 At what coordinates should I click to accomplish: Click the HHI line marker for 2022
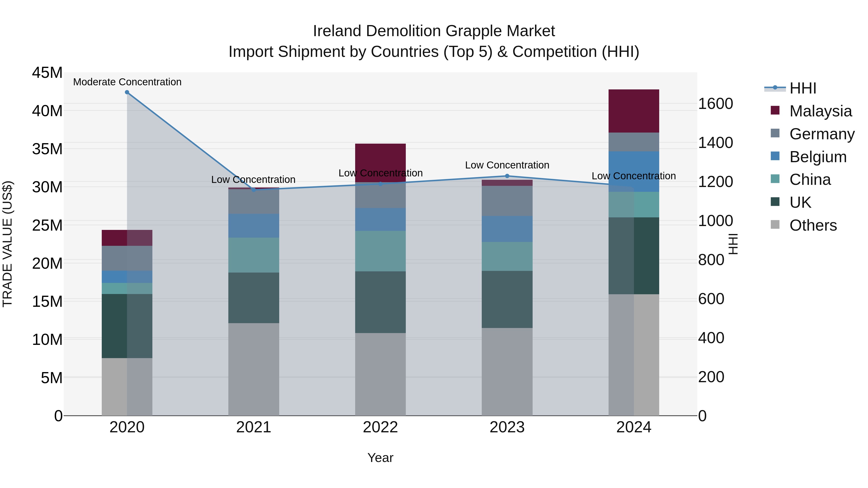(x=380, y=184)
